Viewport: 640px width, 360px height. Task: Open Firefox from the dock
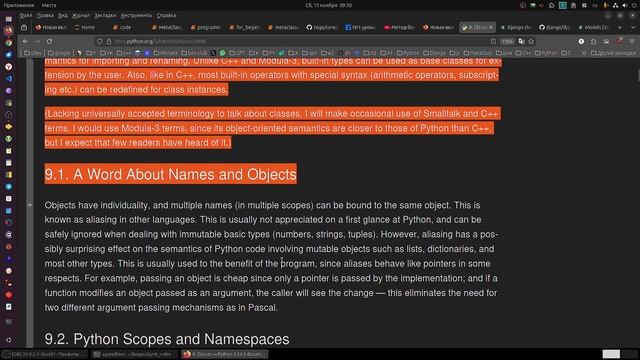click(x=9, y=31)
